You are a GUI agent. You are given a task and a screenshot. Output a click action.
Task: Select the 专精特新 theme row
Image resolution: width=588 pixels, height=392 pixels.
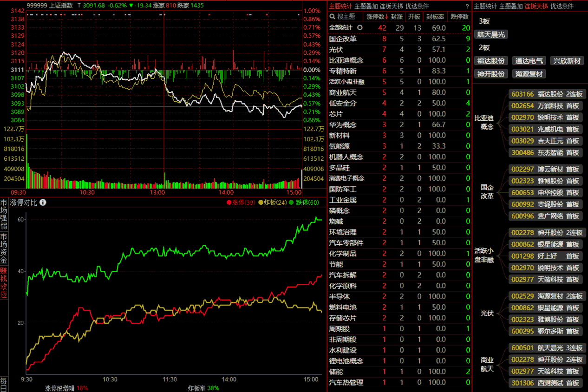400,71
